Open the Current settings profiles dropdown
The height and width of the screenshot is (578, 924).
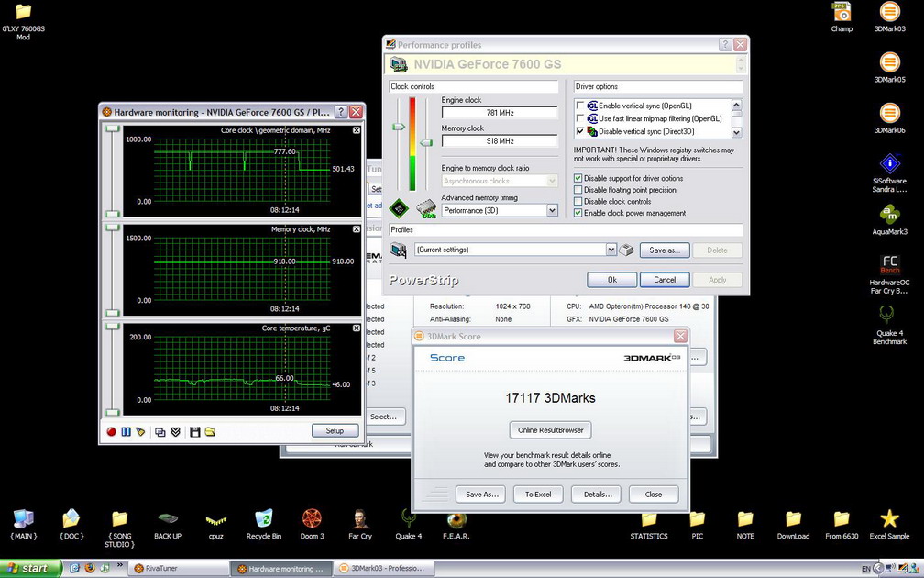click(611, 250)
